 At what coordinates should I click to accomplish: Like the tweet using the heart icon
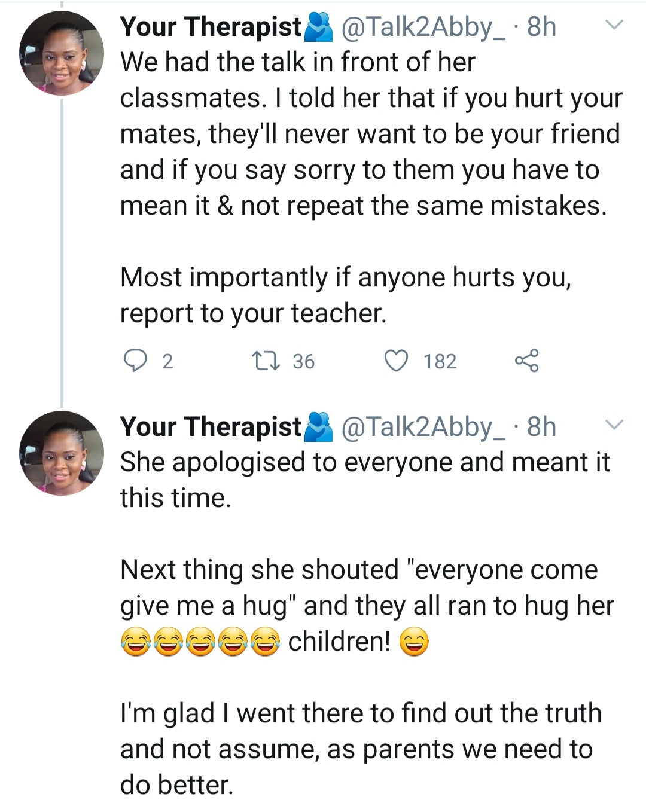coord(395,361)
